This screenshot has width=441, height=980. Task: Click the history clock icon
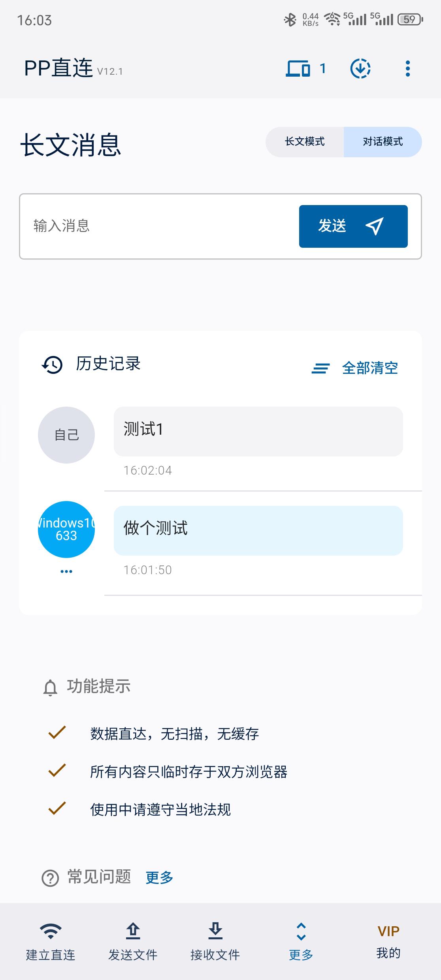point(52,365)
